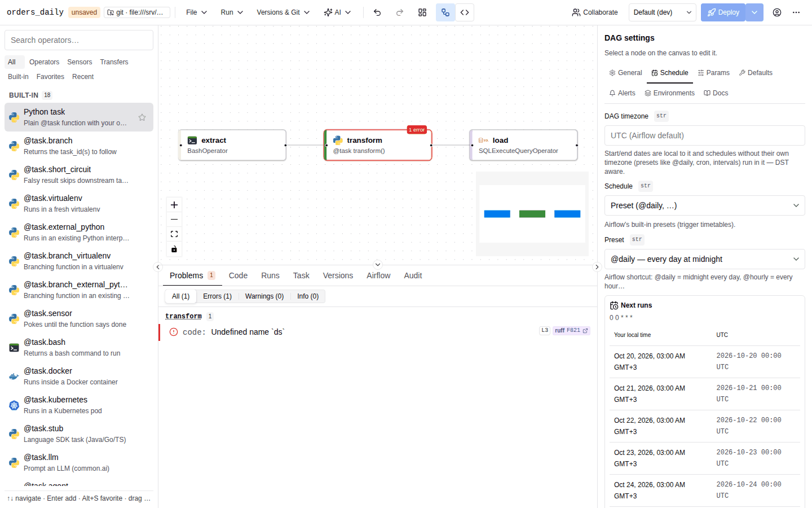Open the AI menu

pyautogui.click(x=337, y=12)
